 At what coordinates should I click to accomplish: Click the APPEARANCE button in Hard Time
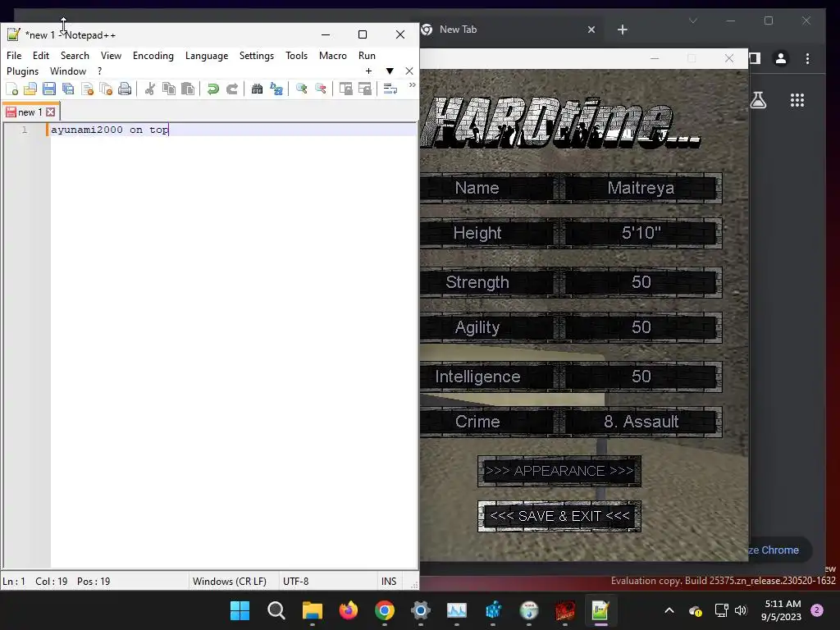pyautogui.click(x=559, y=471)
